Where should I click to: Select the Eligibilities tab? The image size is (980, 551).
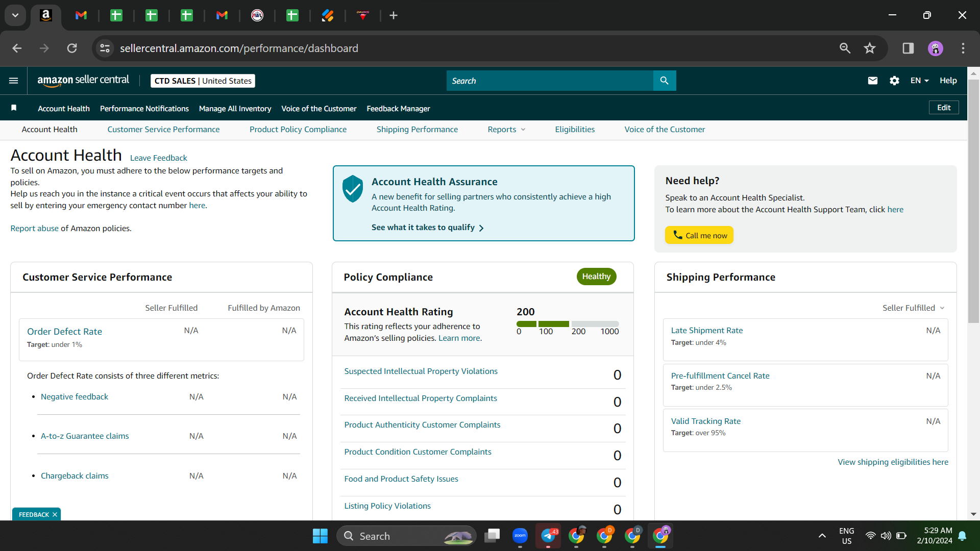click(x=575, y=130)
